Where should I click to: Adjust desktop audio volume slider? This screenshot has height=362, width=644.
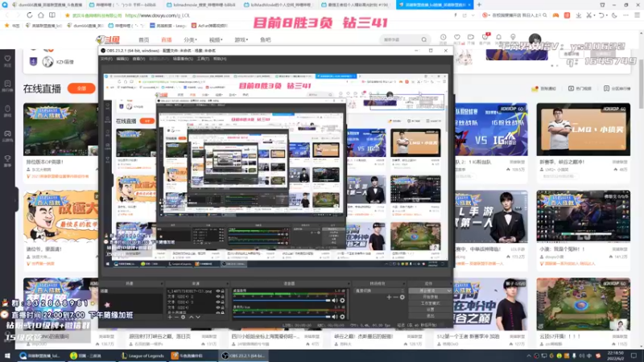coord(281,300)
